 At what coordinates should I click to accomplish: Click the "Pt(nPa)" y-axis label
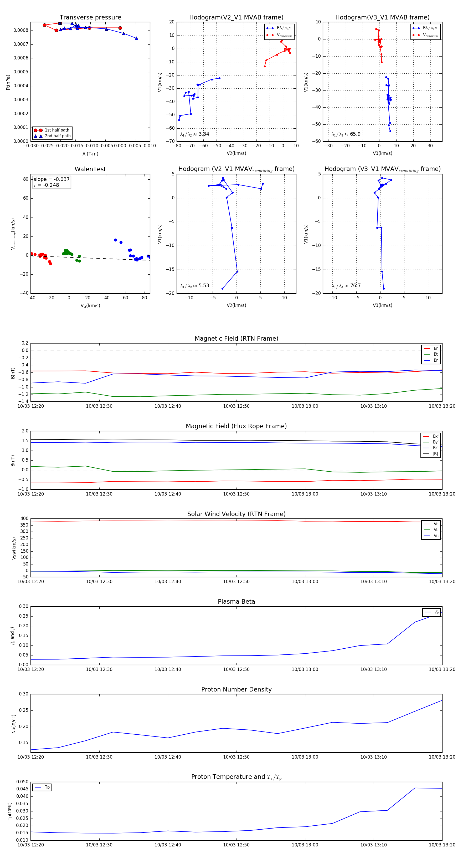[8, 82]
